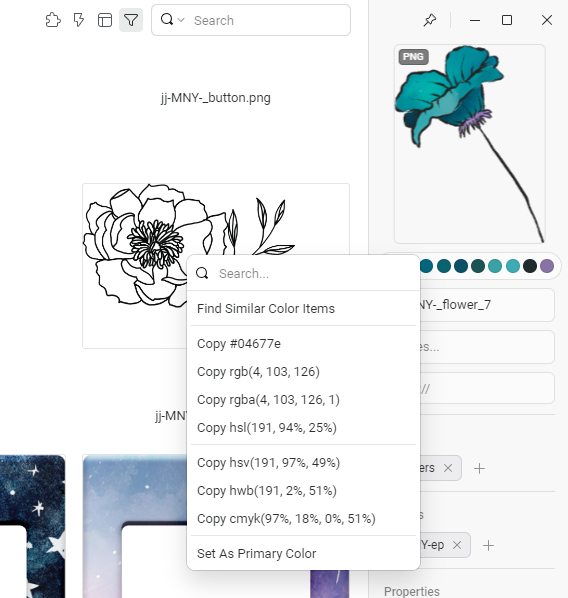Select the near-black color swatch
The image size is (568, 598).
pyautogui.click(x=530, y=266)
